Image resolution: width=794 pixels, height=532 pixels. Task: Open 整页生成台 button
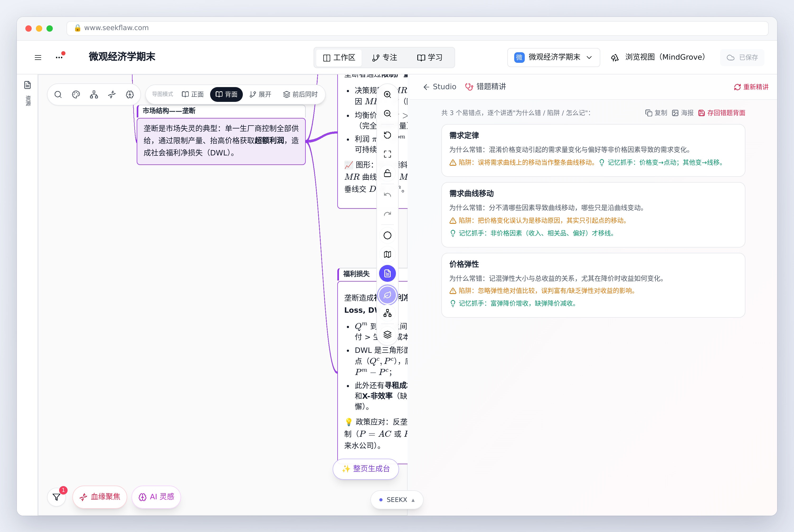[366, 469]
